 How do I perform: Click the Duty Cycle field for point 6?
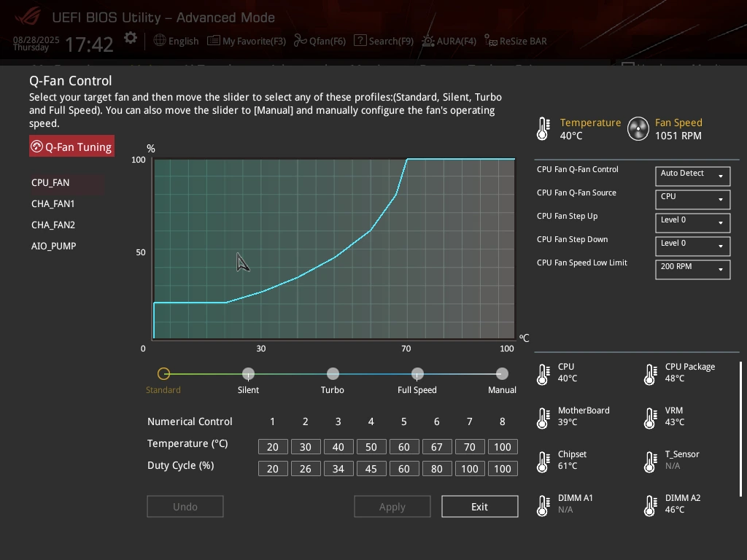[437, 469]
